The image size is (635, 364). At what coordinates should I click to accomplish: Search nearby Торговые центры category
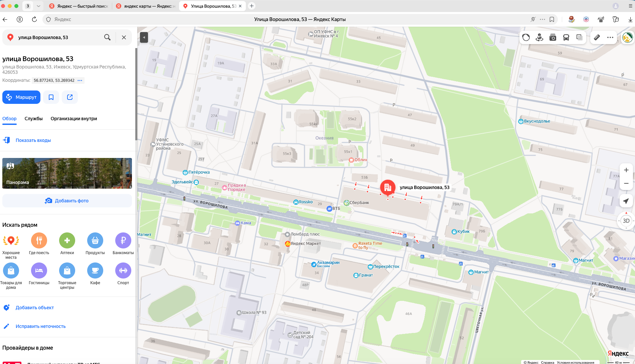(67, 276)
